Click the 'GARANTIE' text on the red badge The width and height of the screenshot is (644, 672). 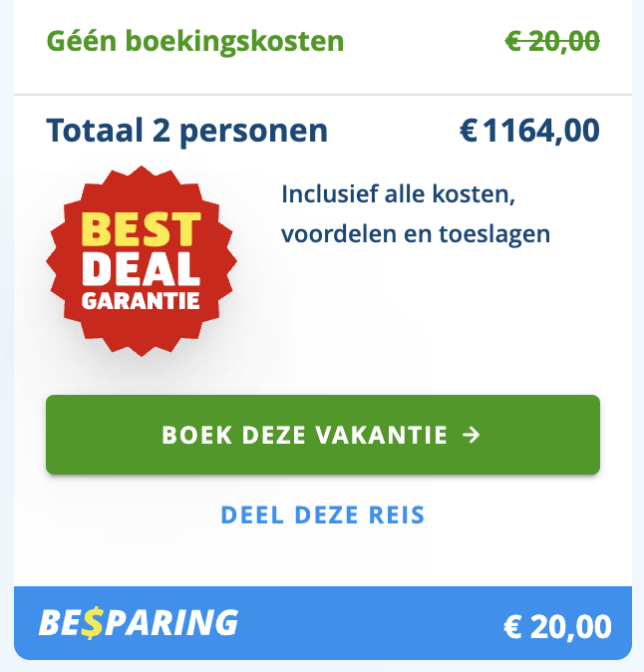[141, 299]
